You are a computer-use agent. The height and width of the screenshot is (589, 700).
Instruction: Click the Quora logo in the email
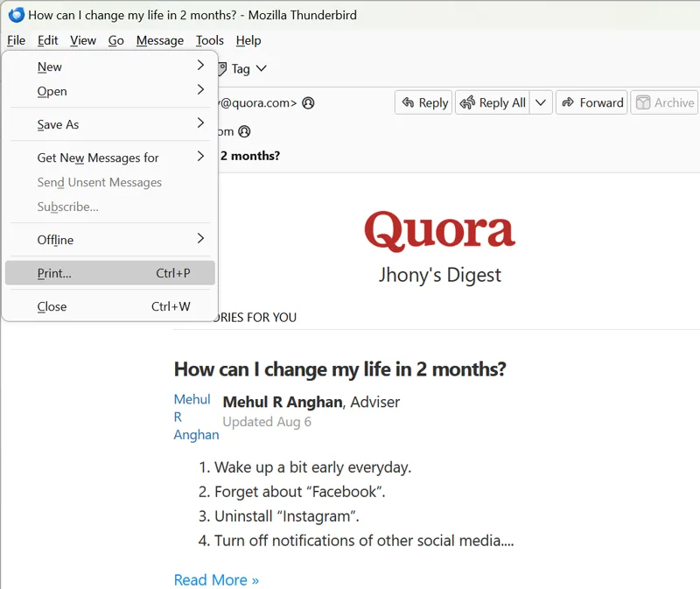pos(440,231)
